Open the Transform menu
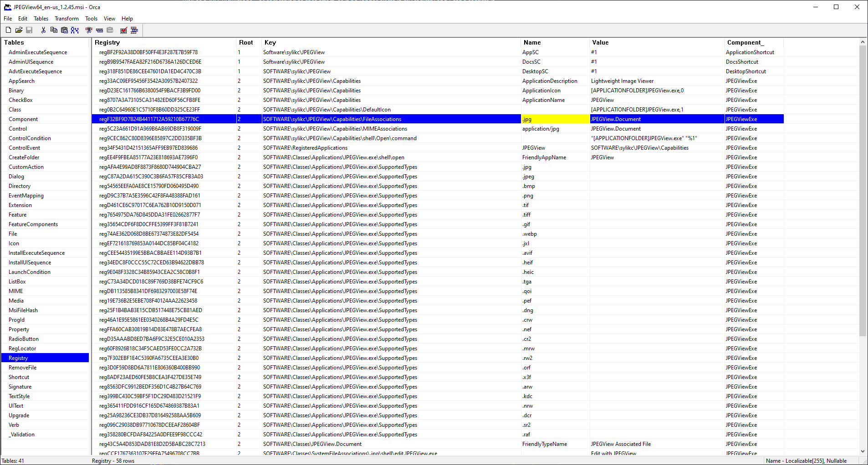The image size is (868, 465). pyautogui.click(x=66, y=19)
